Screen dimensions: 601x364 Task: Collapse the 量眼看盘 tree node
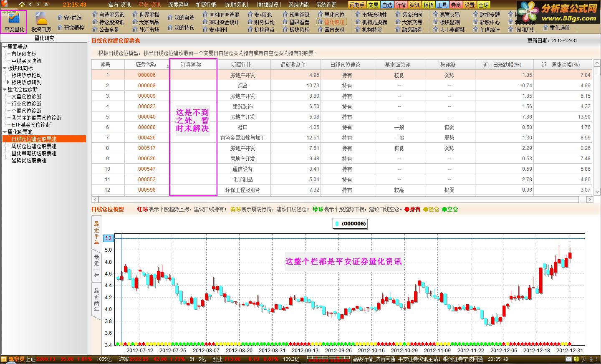[x=5, y=47]
